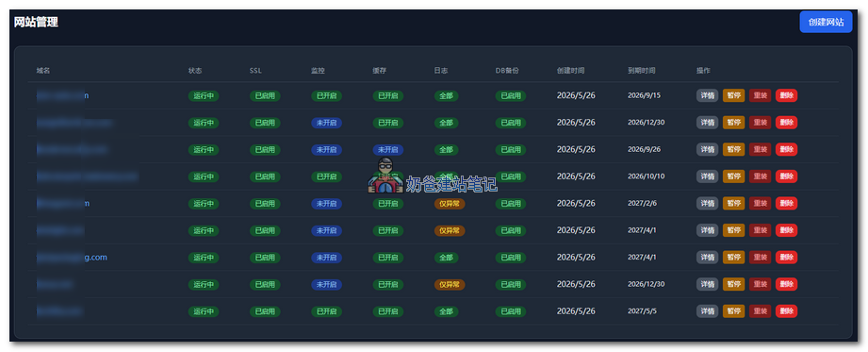Click expiry date 2027/2/6
The width and height of the screenshot is (868, 352).
[x=642, y=204]
